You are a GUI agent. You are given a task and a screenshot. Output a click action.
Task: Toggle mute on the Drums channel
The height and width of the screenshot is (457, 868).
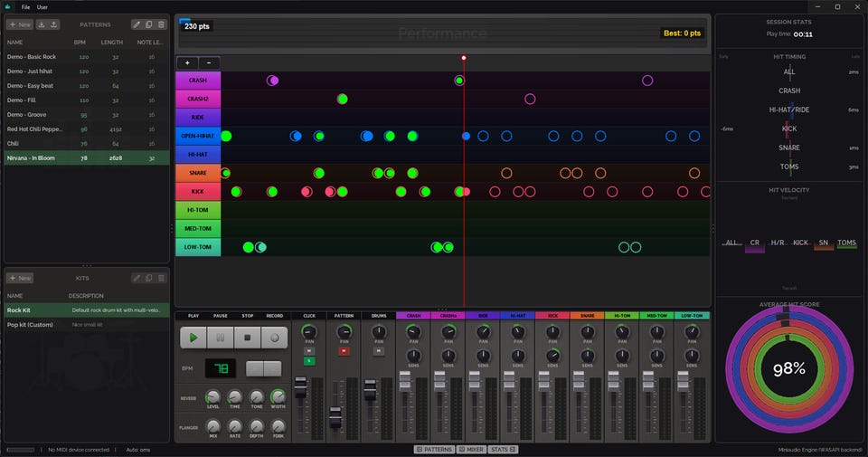(x=379, y=350)
